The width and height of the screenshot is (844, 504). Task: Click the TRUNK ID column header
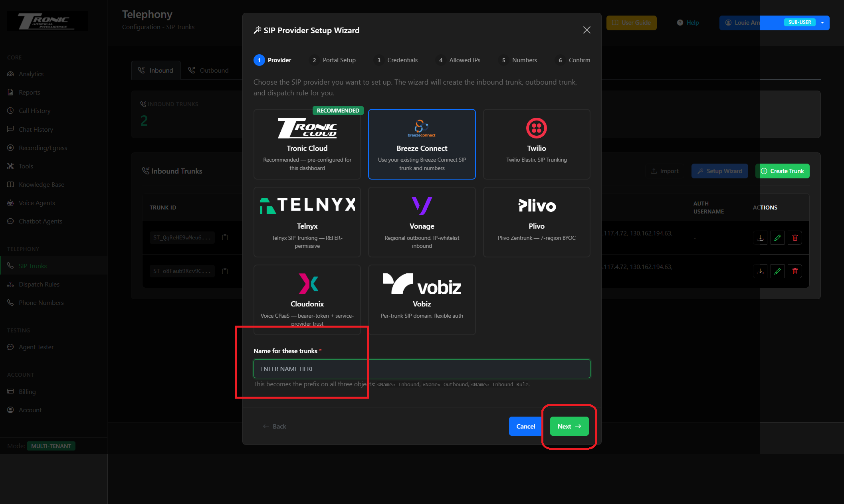point(162,208)
